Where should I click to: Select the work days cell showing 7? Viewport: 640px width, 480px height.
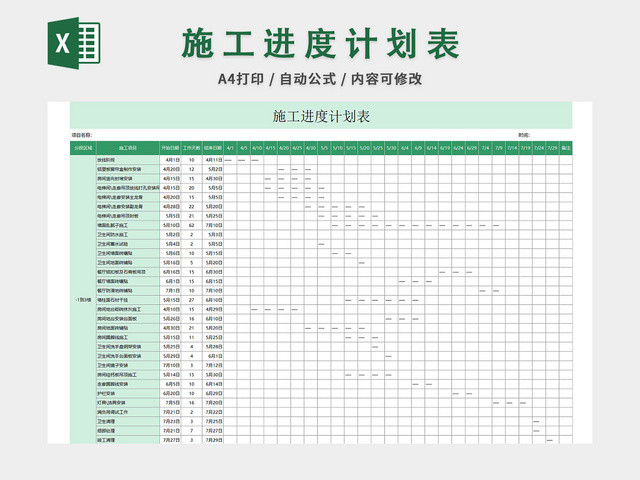(191, 431)
